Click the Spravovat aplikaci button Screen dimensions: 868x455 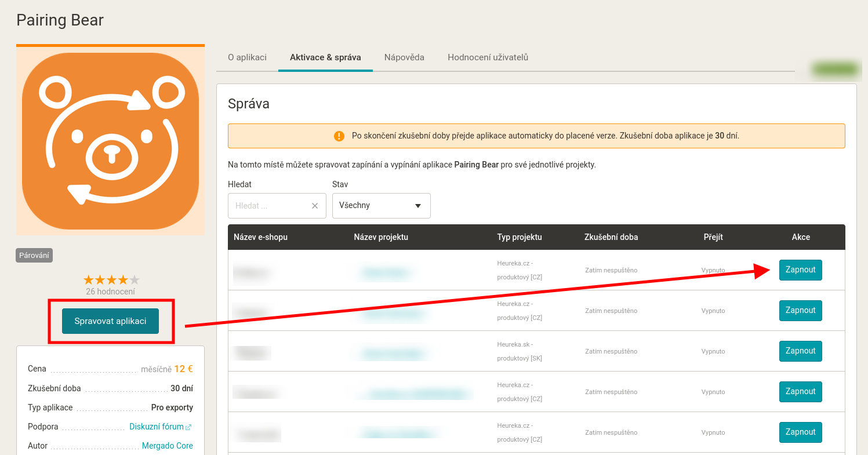110,321
